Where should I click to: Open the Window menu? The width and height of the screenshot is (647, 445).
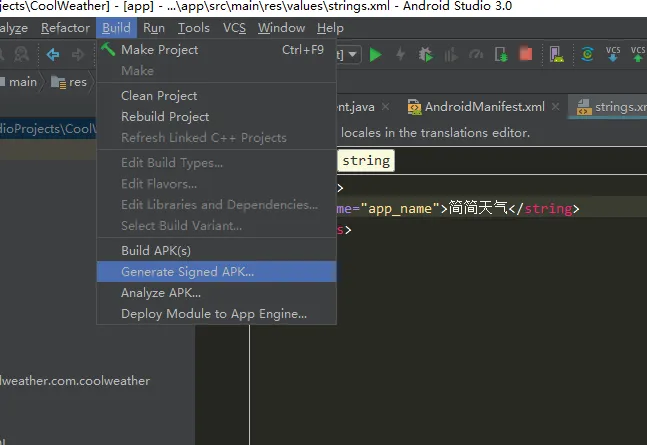[x=281, y=28]
